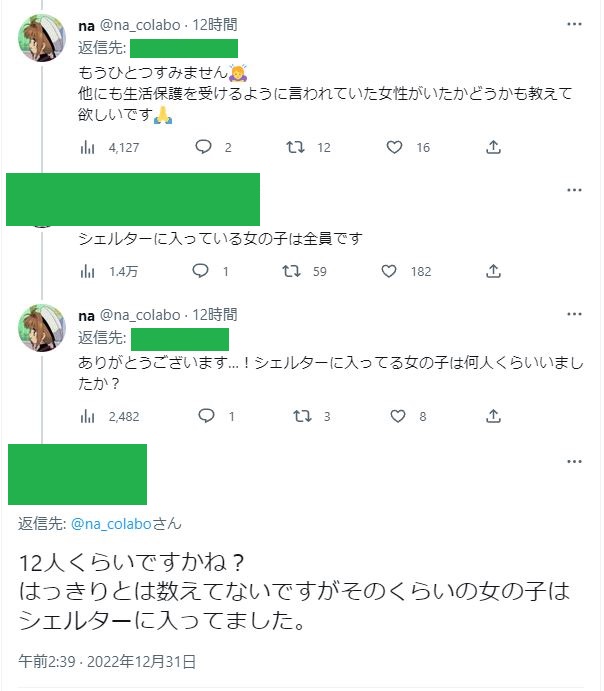604x691 pixels.
Task: Retweet the tweet with 59 retweets
Action: pyautogui.click(x=292, y=271)
